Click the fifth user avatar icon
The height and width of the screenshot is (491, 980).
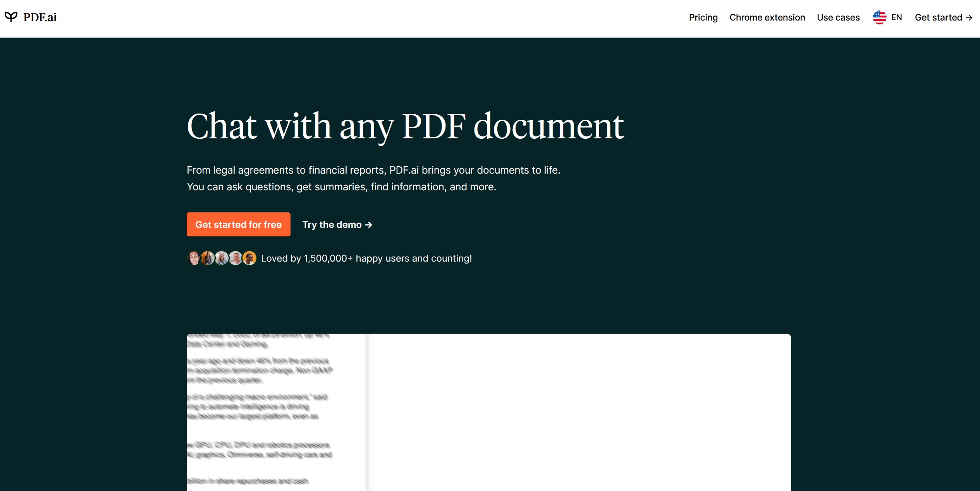pos(250,258)
